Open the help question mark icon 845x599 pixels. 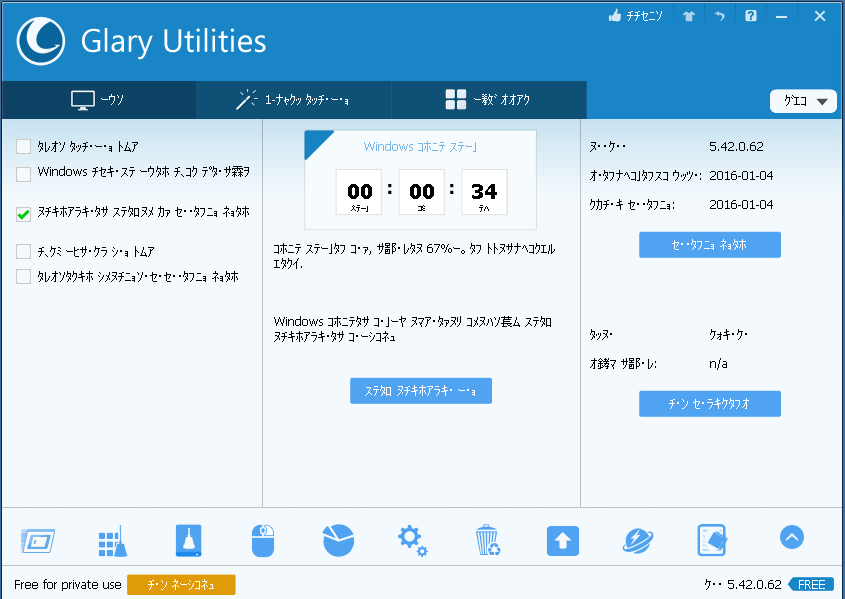(751, 16)
